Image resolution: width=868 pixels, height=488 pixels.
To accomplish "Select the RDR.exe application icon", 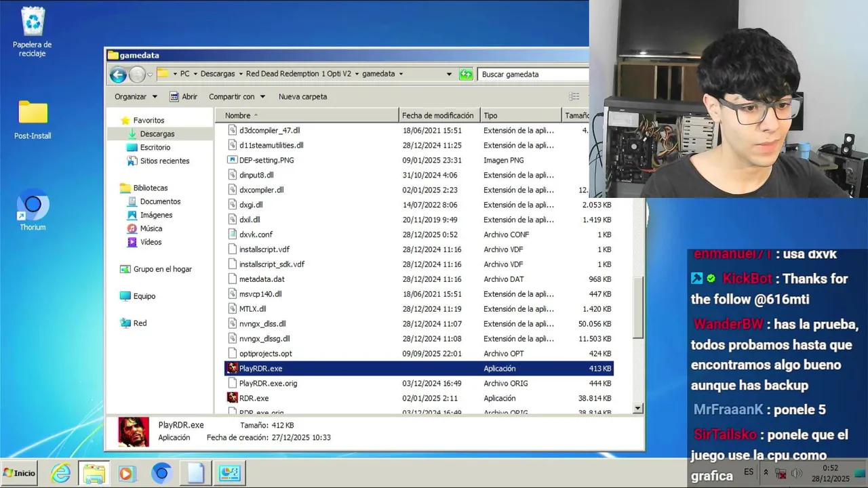I will point(233,398).
